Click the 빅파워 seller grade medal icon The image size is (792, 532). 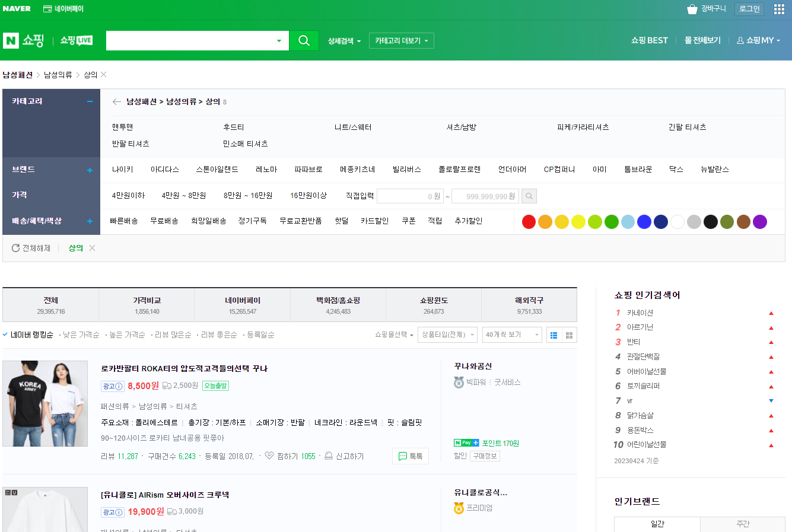[459, 383]
